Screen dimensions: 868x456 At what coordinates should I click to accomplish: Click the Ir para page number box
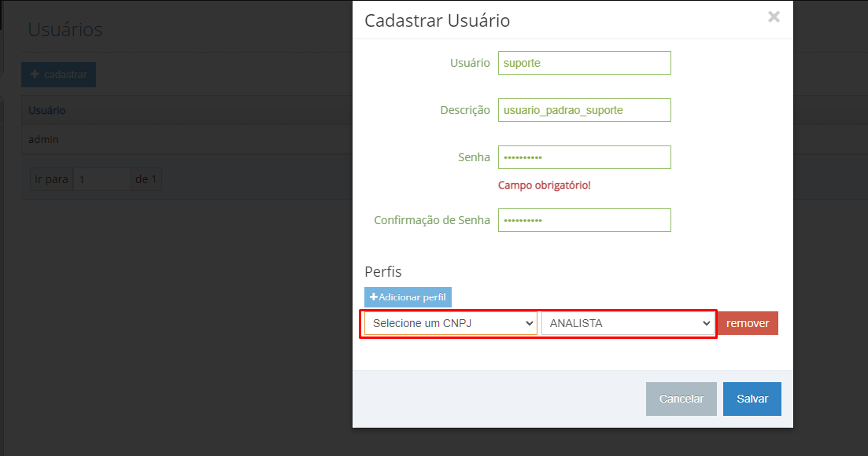pyautogui.click(x=102, y=179)
